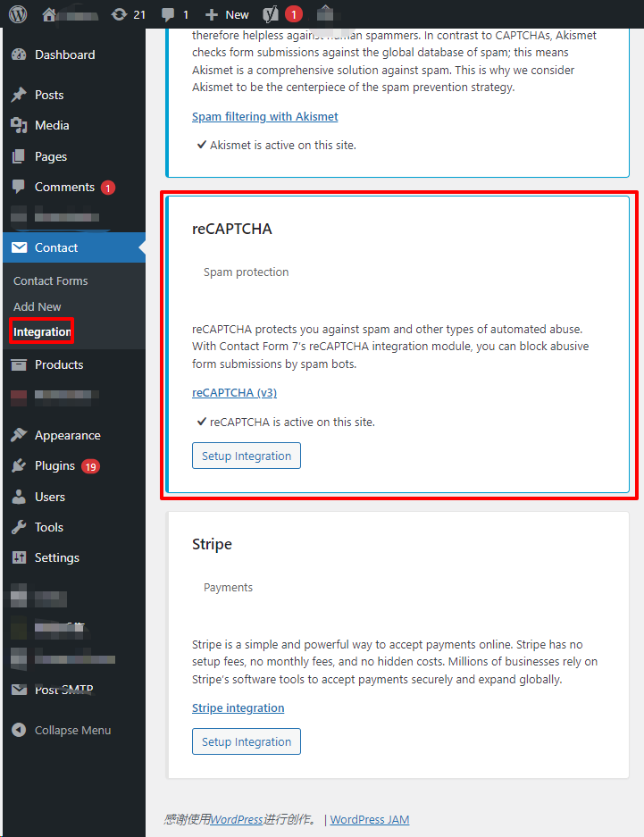Open Pages menu item
Screen dimensions: 644x837
(x=51, y=157)
